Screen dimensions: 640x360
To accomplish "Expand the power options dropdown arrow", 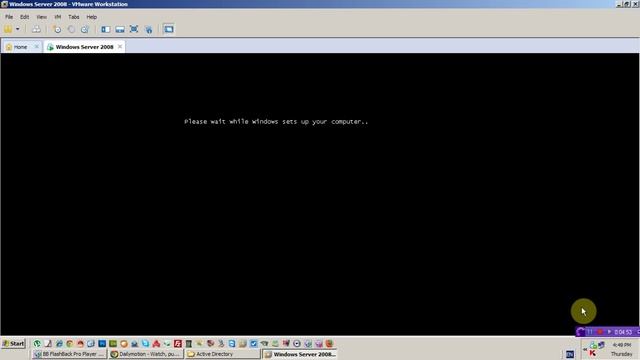I will (18, 29).
